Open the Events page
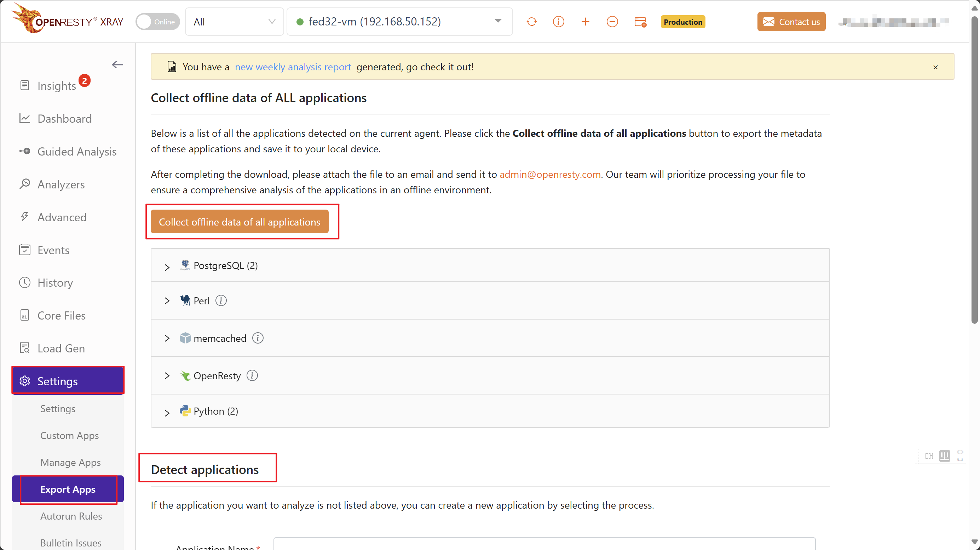Screen dimensions: 980x550 (x=53, y=250)
